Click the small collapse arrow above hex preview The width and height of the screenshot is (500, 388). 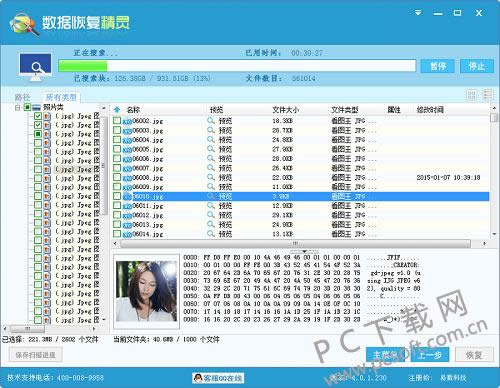point(304,251)
